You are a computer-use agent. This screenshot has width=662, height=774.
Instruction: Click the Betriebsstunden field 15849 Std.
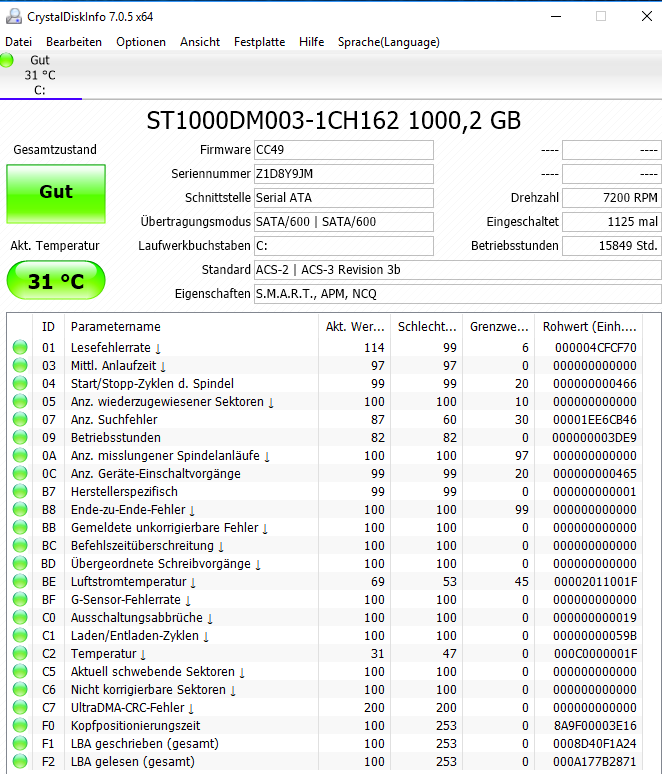click(612, 246)
